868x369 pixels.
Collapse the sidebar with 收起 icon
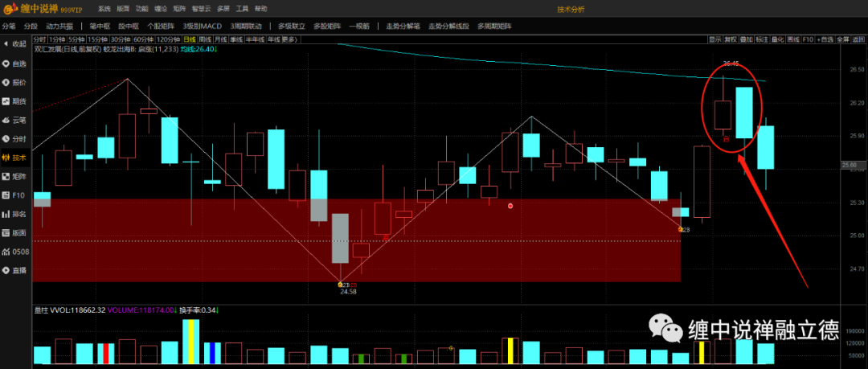pos(15,43)
